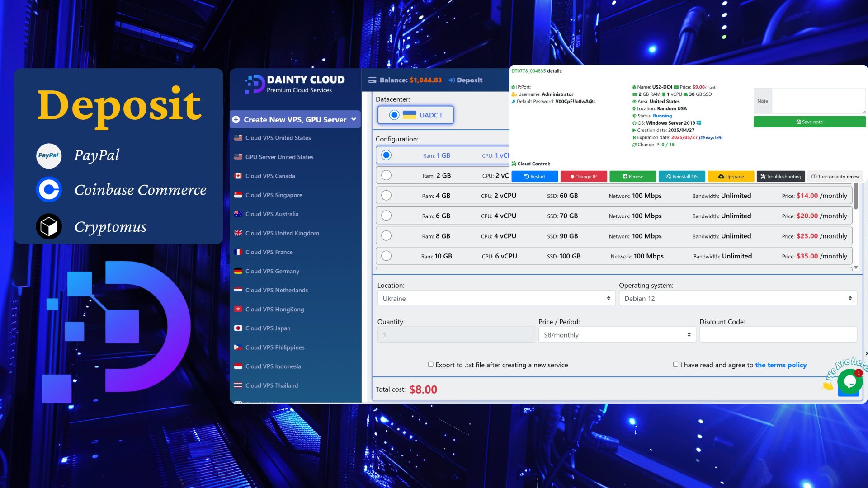
Task: Click the Quantity input field
Action: 456,335
